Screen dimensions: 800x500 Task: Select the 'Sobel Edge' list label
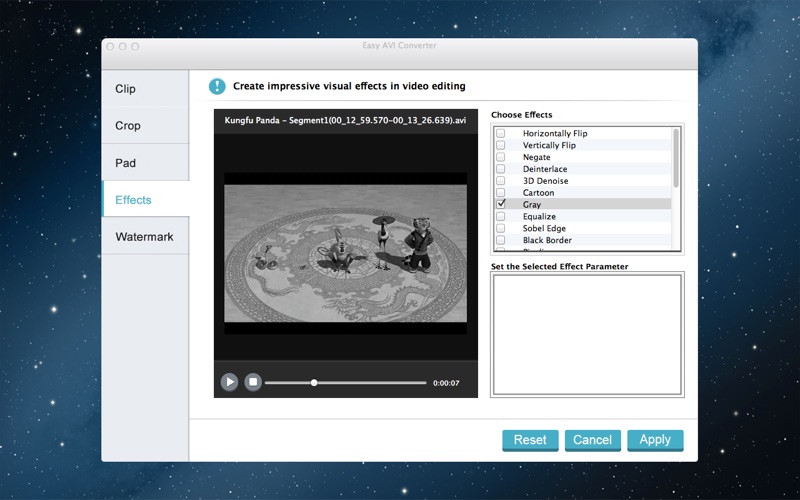(x=544, y=228)
